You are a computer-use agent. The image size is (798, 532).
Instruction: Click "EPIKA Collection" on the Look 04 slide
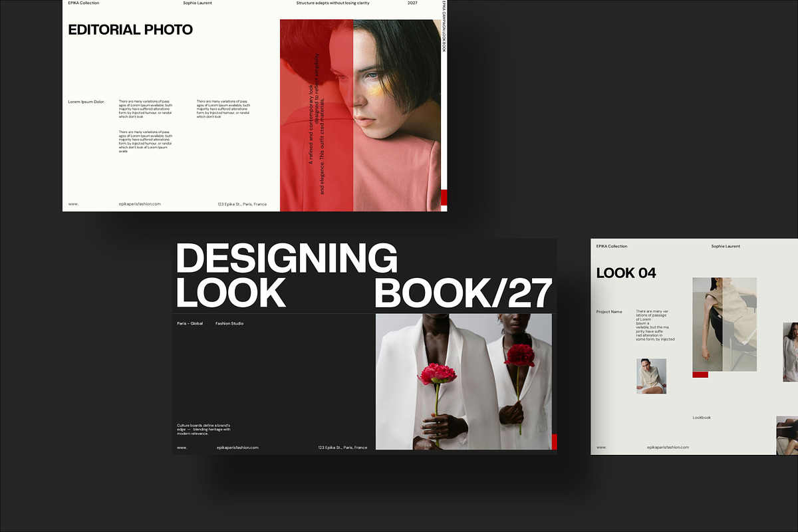[x=612, y=247]
